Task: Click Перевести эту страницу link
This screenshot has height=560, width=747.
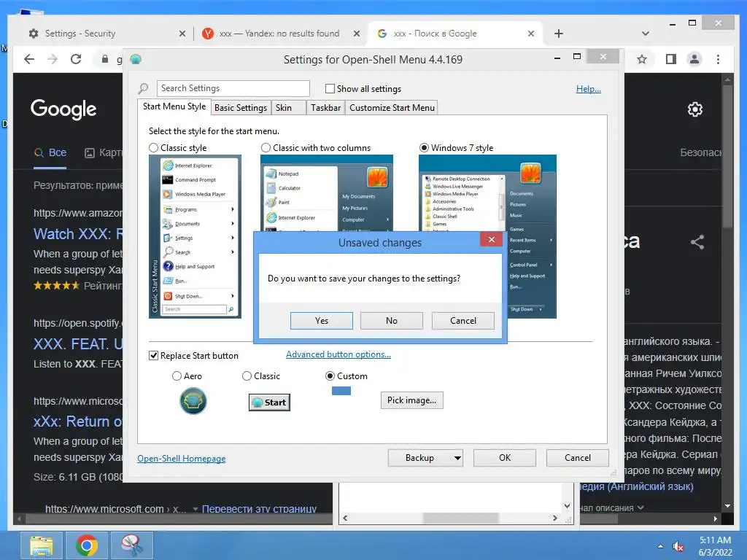Action: coord(259,508)
